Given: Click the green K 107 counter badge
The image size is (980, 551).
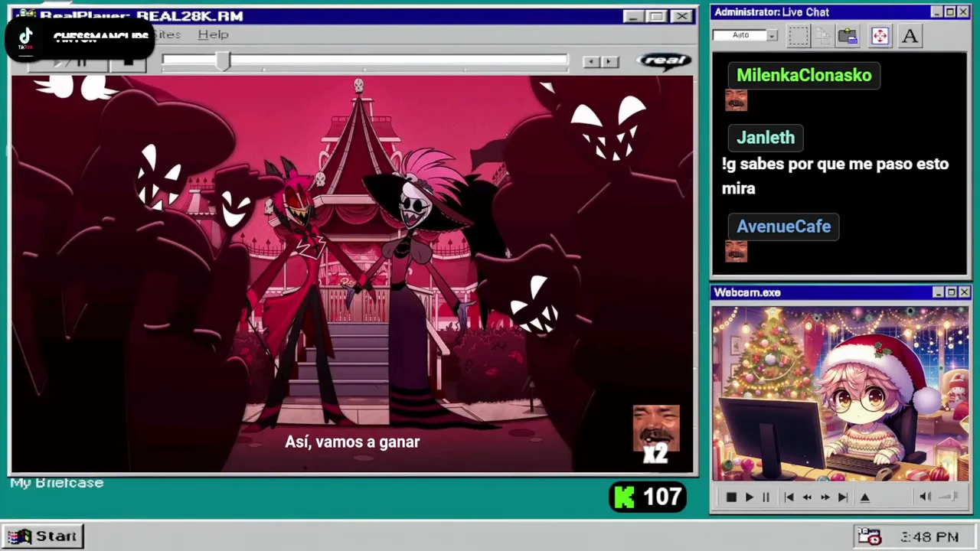Looking at the screenshot, I should point(648,497).
